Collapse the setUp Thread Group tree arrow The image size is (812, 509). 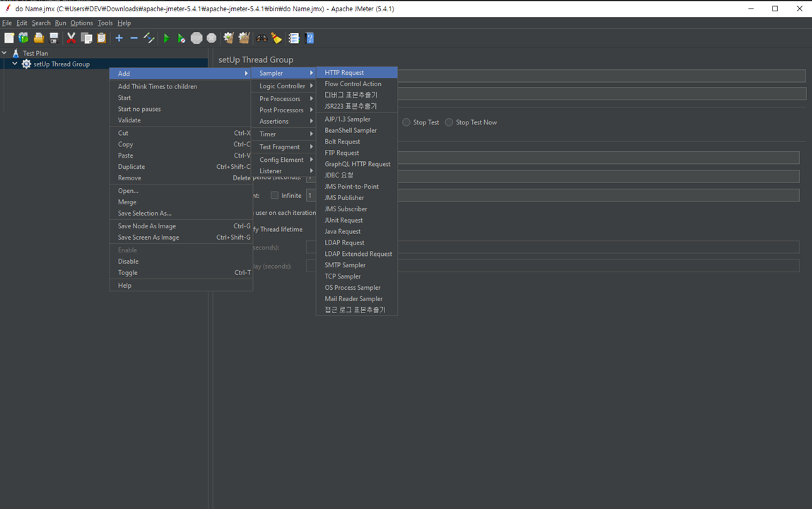15,64
